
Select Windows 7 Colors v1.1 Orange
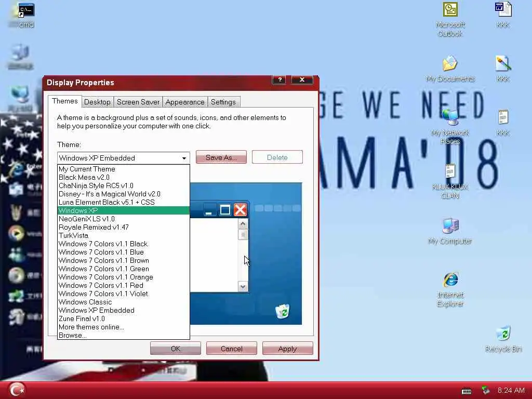coord(124,277)
